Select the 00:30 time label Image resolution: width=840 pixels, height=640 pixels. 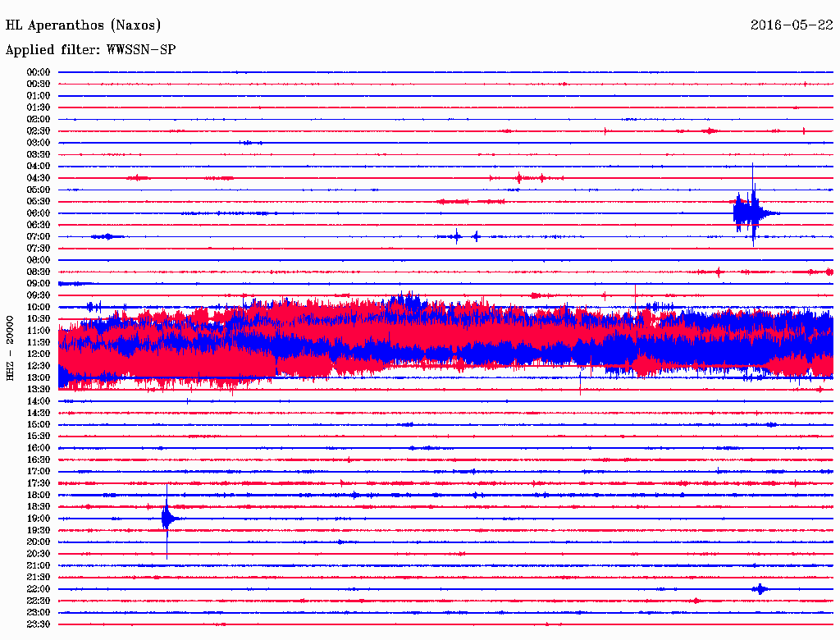point(39,84)
